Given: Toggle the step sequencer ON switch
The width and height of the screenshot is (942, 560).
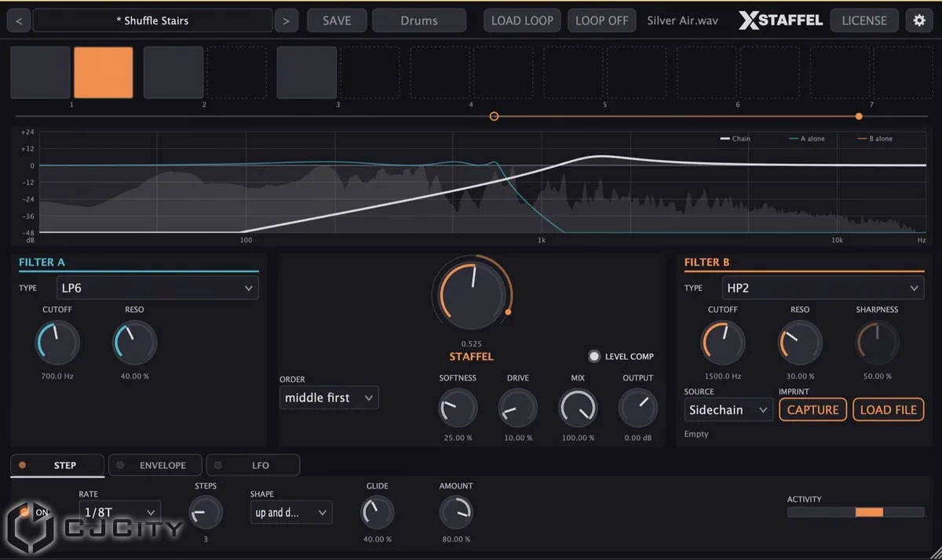Looking at the screenshot, I should click(25, 512).
